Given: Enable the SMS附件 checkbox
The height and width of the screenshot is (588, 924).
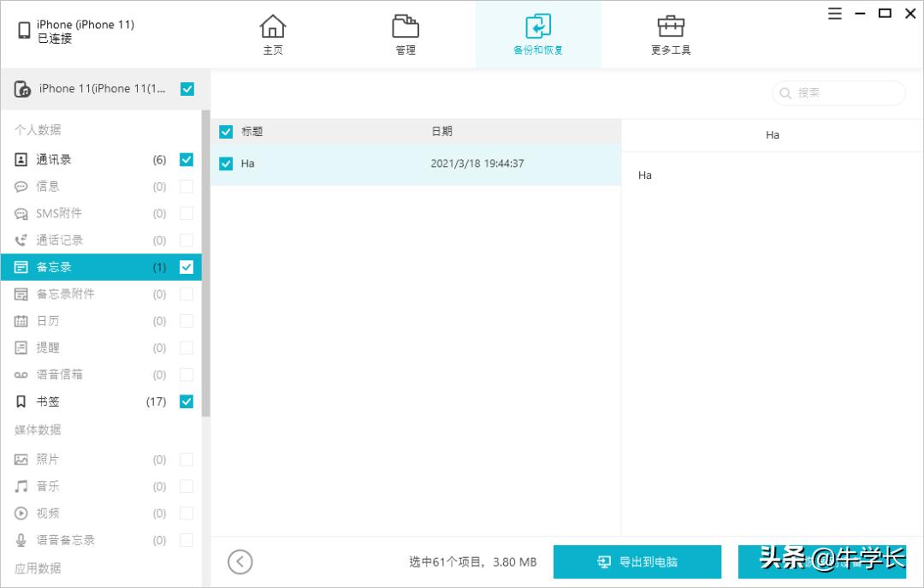Looking at the screenshot, I should point(187,212).
